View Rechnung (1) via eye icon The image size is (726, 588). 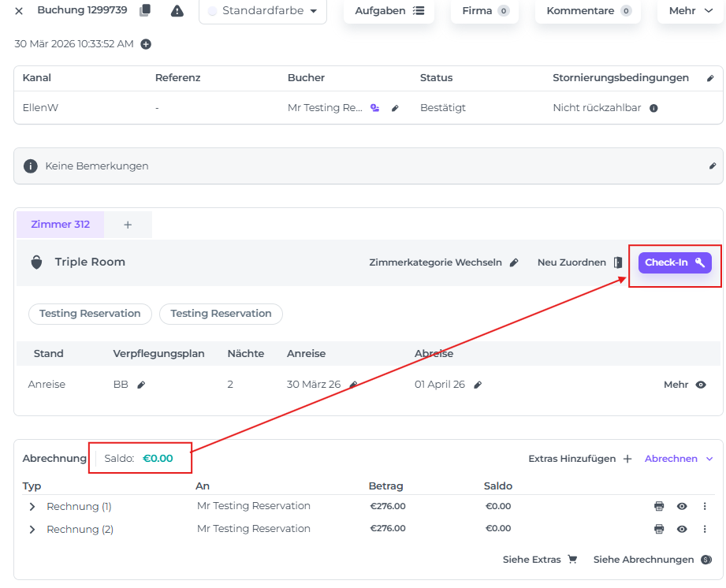[682, 506]
